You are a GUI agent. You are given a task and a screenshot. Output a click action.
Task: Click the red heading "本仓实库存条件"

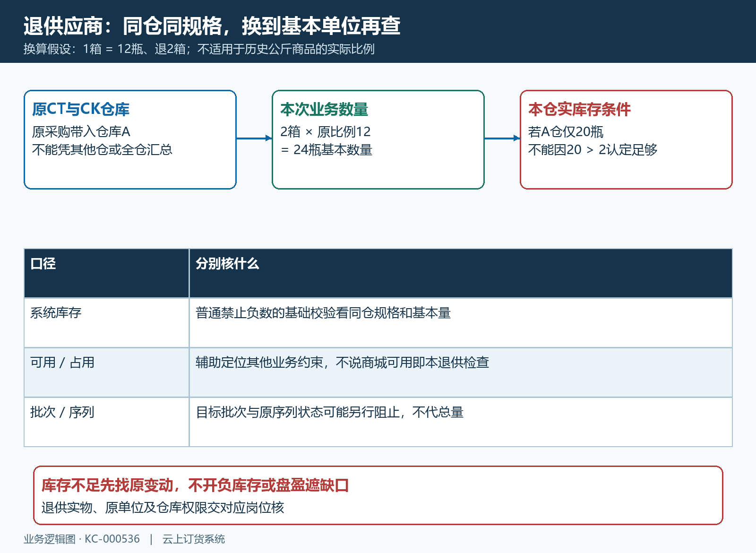point(579,109)
